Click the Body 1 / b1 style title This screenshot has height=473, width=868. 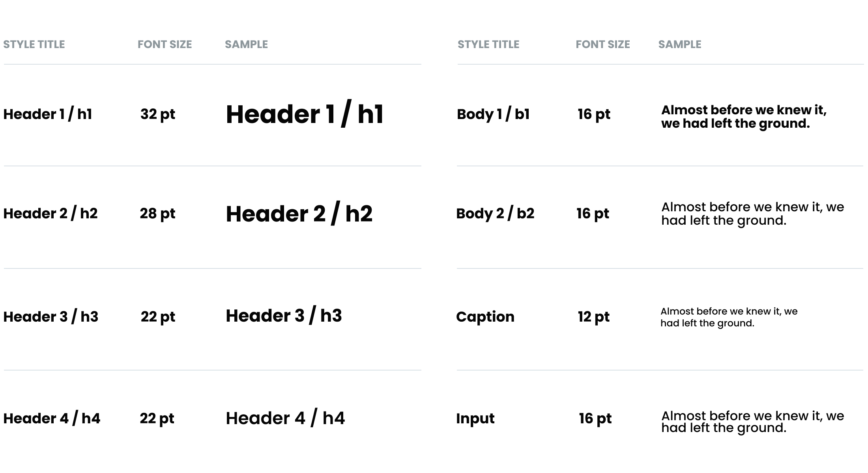493,114
